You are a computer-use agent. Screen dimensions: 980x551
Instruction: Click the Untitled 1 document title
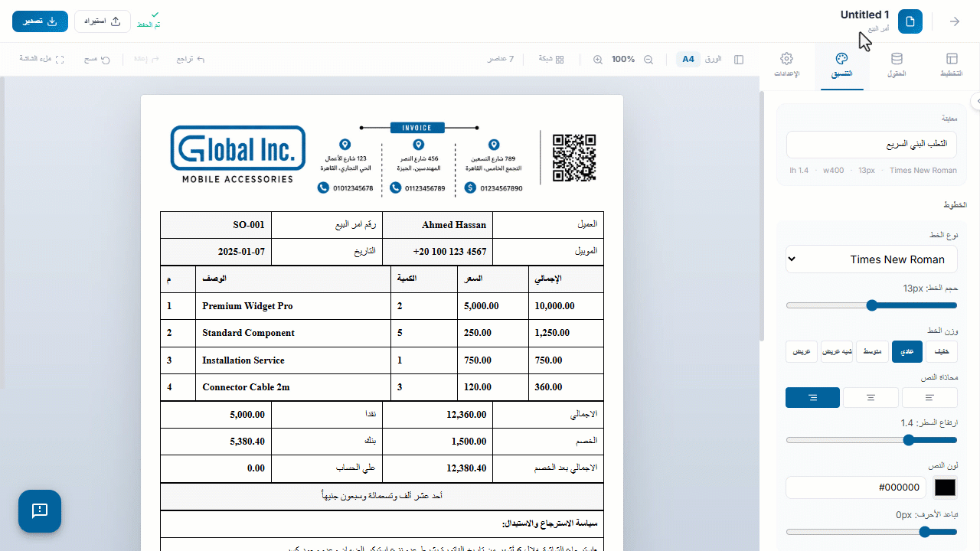click(x=864, y=15)
